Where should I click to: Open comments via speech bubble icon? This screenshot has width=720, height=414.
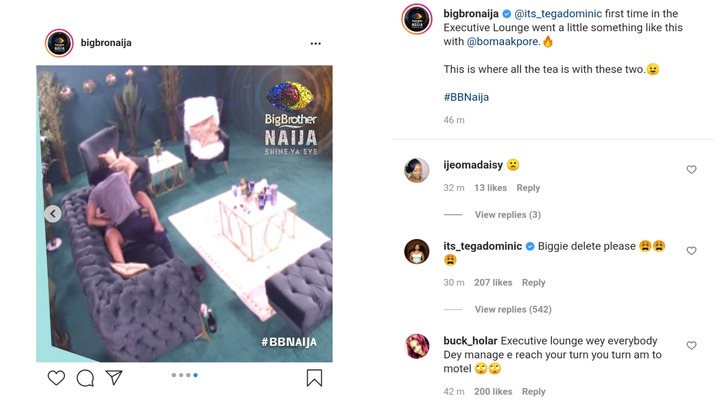coord(85,378)
